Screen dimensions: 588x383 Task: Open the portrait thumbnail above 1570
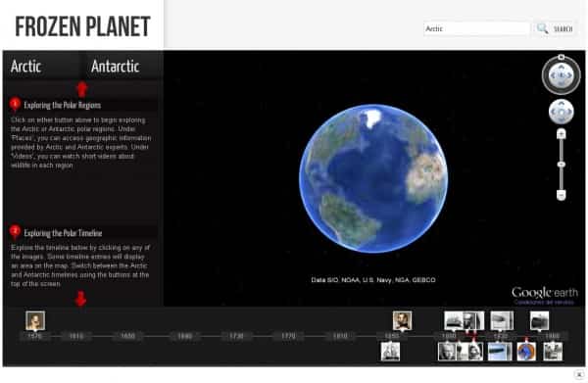point(35,320)
